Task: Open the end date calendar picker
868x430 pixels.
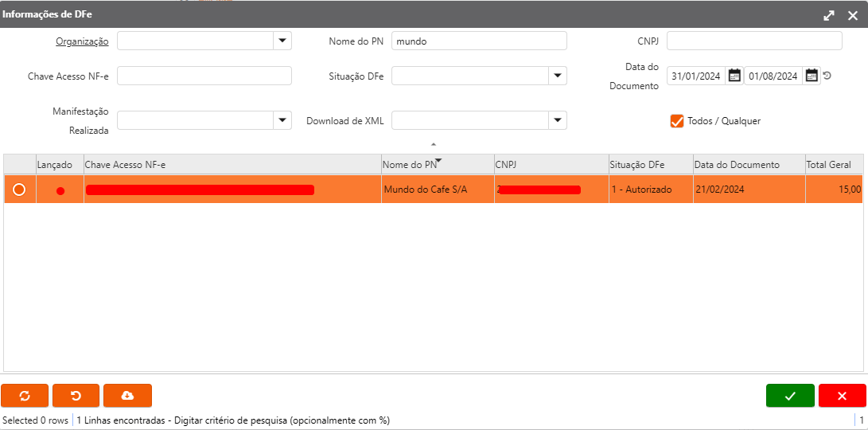Action: tap(811, 76)
